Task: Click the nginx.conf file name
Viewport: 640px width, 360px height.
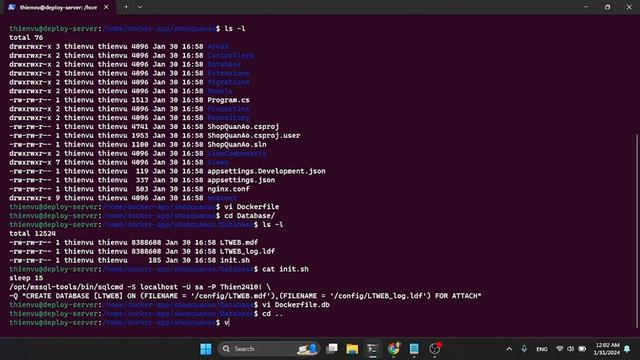Action: (x=228, y=189)
